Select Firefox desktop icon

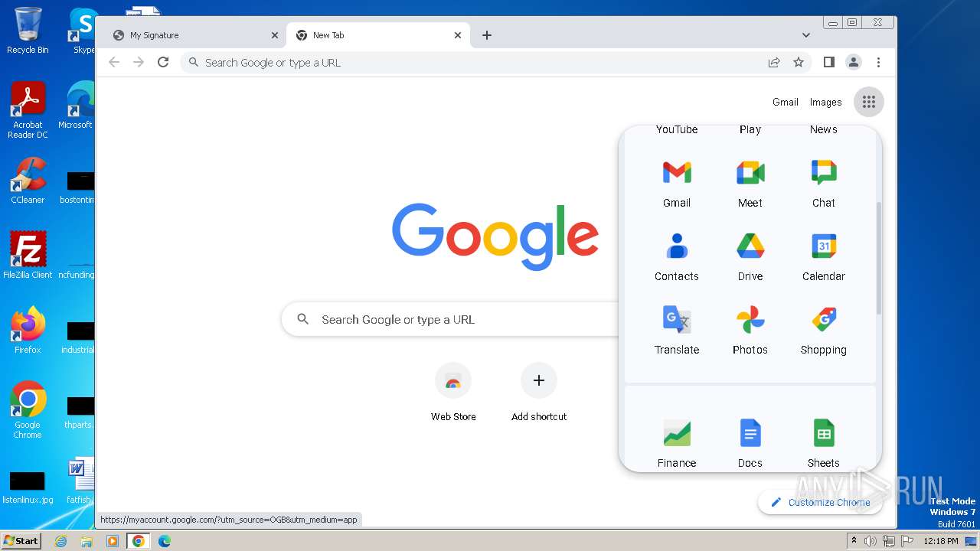28,330
